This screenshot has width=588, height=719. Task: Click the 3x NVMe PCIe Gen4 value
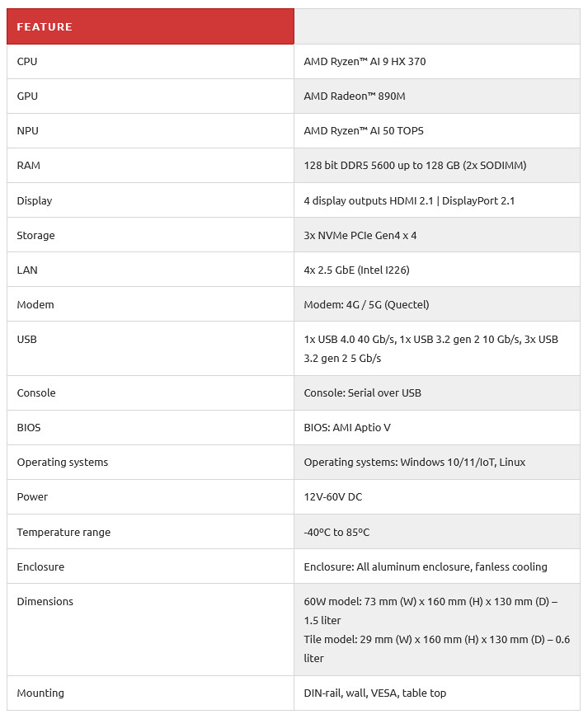360,236
